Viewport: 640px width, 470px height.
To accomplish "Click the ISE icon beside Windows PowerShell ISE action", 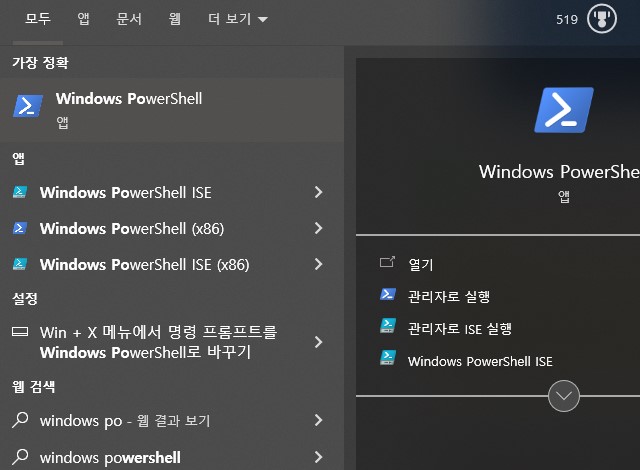I will click(387, 358).
